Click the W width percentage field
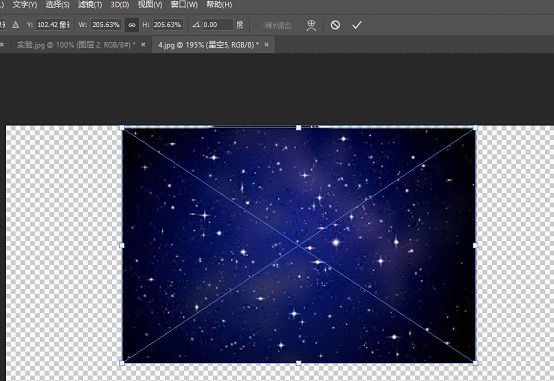The width and height of the screenshot is (554, 381). (106, 25)
